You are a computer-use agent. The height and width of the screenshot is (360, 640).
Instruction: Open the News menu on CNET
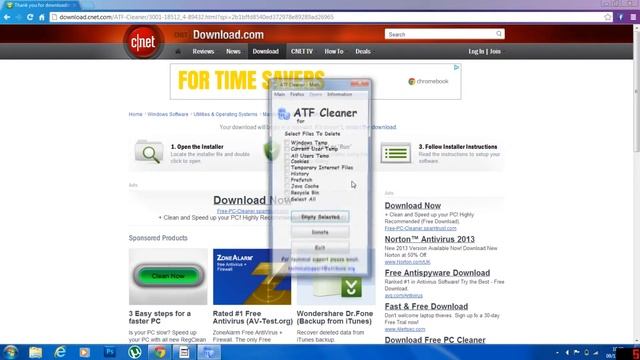coord(233,51)
